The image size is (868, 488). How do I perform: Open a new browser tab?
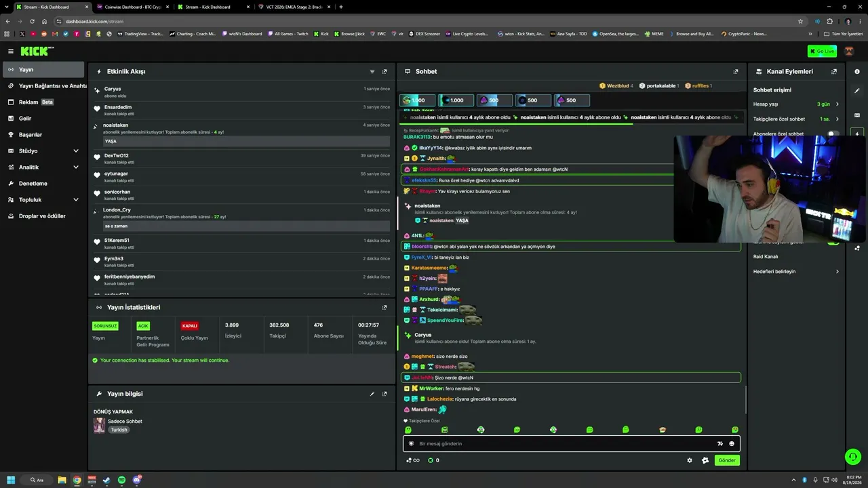click(x=340, y=7)
